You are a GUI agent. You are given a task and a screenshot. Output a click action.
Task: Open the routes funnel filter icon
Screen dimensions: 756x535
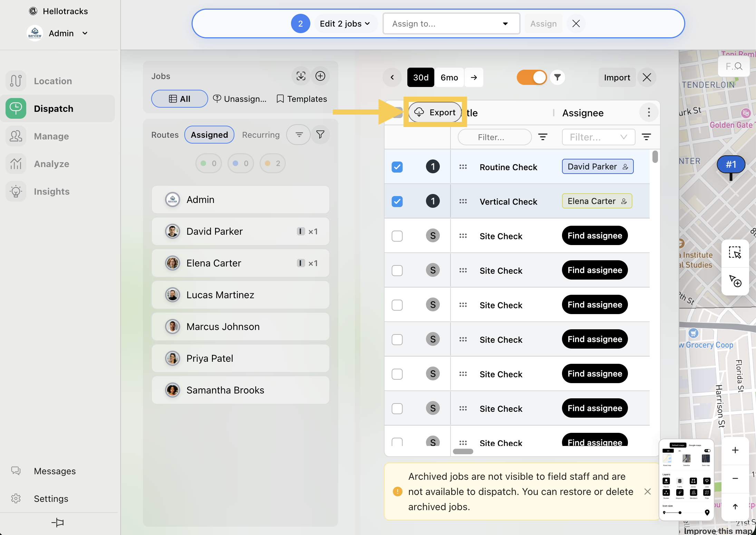[320, 135]
